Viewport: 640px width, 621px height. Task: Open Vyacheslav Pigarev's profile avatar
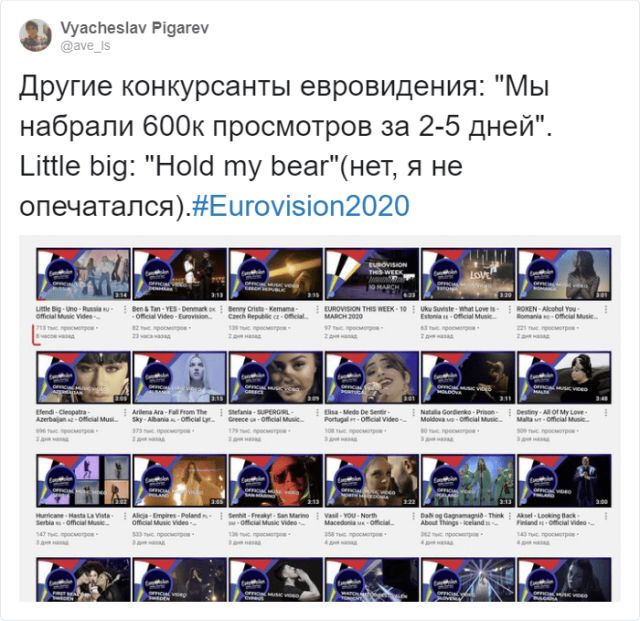coord(36,36)
